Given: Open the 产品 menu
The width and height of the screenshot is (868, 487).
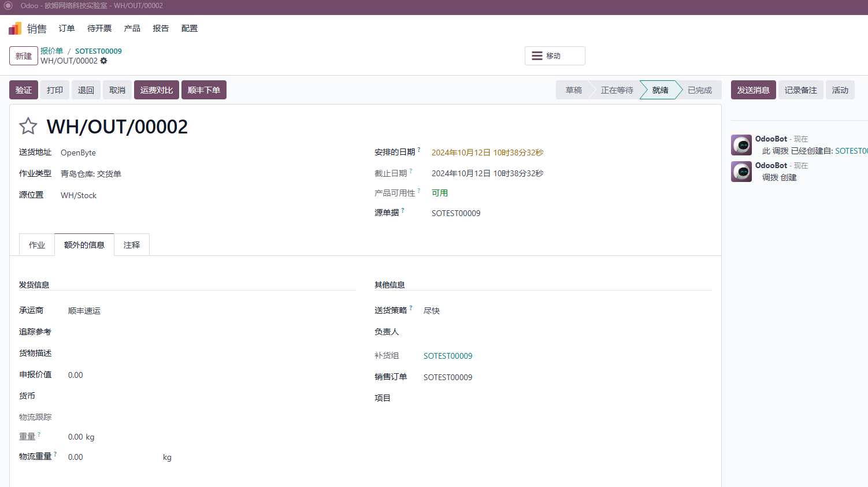Looking at the screenshot, I should 132,28.
